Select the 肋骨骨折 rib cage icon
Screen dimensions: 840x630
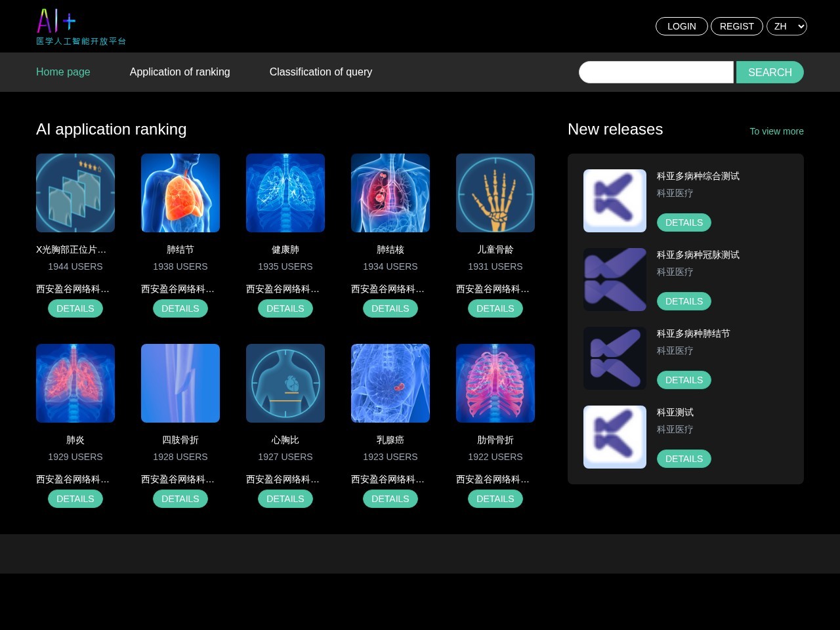point(495,383)
